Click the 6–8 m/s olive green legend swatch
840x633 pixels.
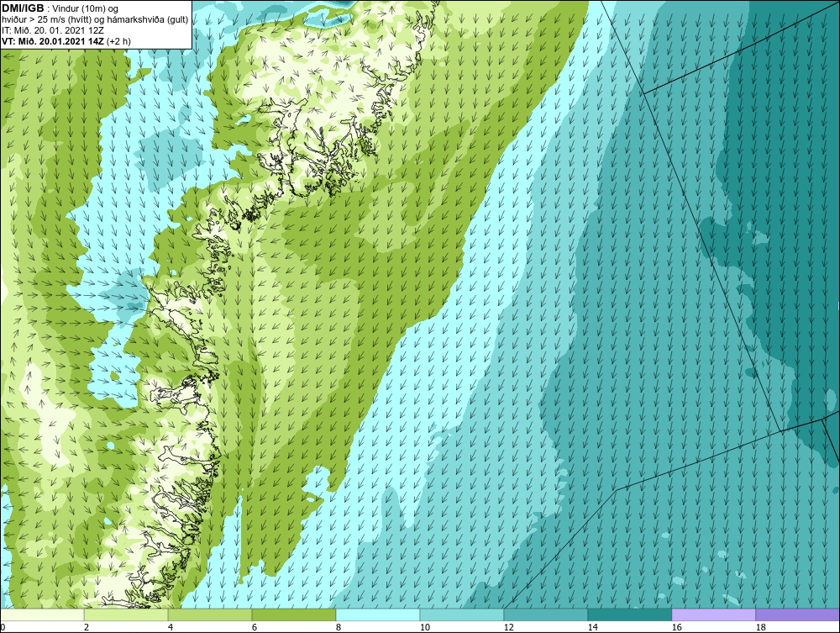point(293,615)
